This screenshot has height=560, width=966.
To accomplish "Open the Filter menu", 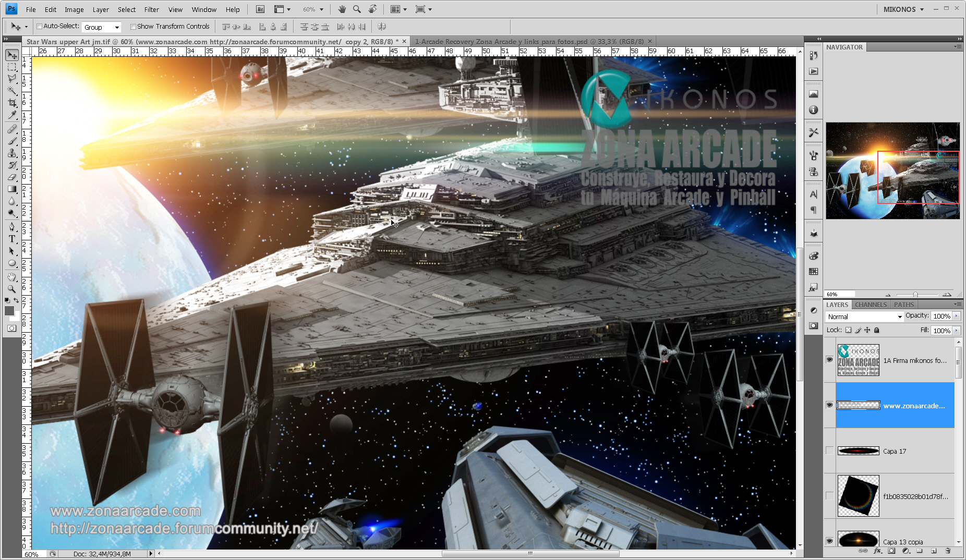I will 152,9.
